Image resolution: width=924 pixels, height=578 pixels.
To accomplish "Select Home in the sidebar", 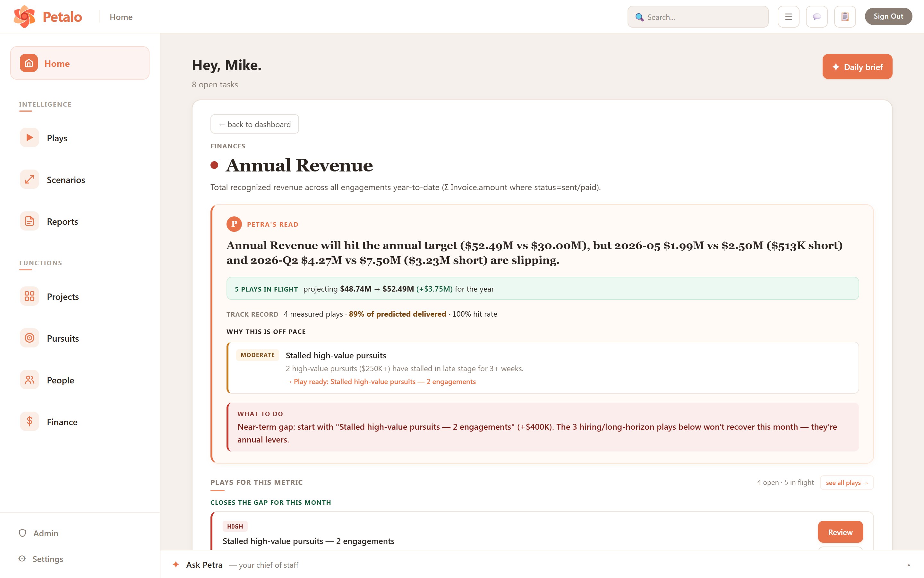I will (x=80, y=63).
